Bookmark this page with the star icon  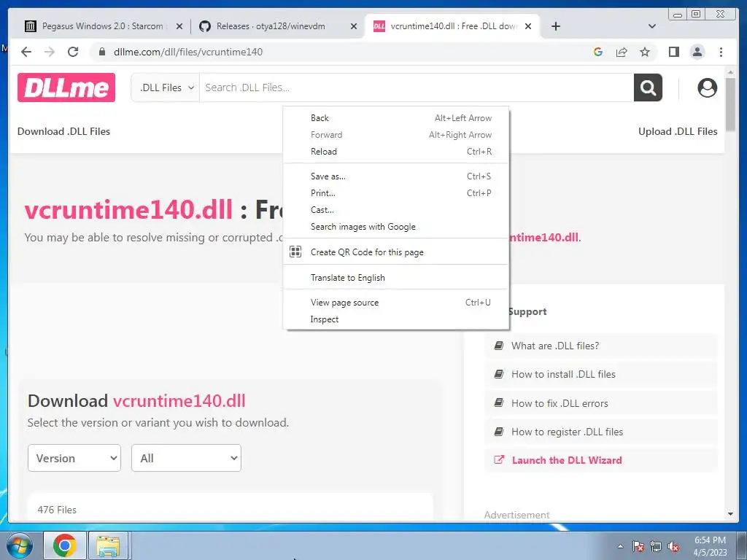(x=645, y=52)
